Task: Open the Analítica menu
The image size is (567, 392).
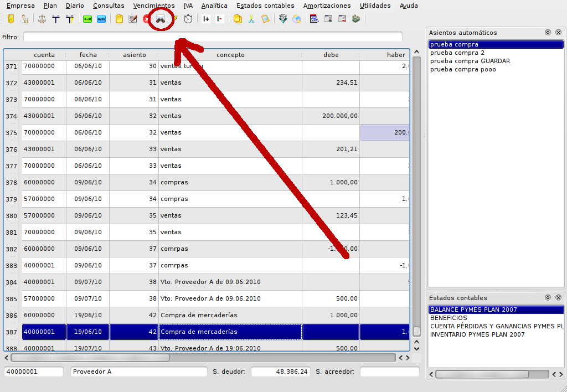Action: coord(214,6)
